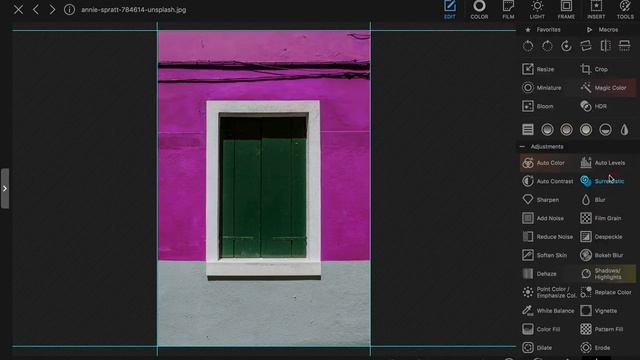
Task: Open Bokeh Blur tool
Action: coord(602,255)
